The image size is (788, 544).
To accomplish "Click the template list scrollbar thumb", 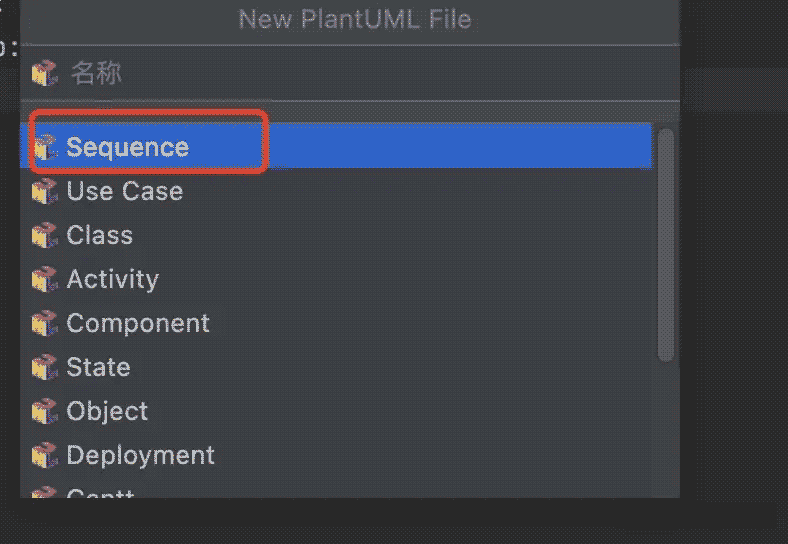I will pyautogui.click(x=666, y=245).
